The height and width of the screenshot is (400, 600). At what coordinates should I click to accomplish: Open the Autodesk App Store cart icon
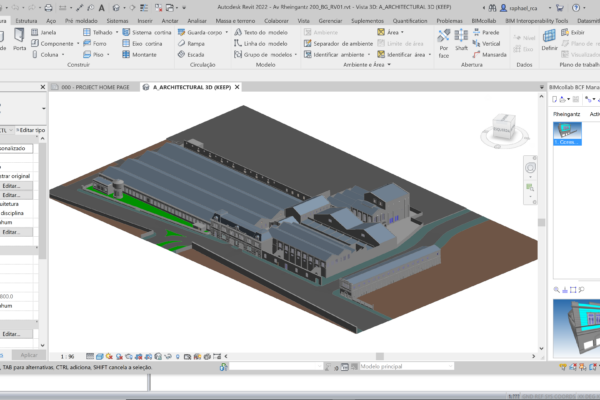tap(559, 8)
